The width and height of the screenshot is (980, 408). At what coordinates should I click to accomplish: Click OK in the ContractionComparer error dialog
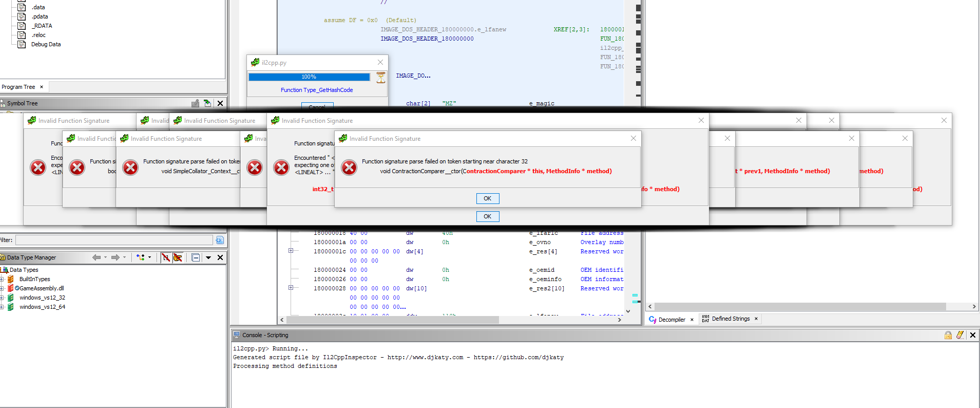point(487,198)
